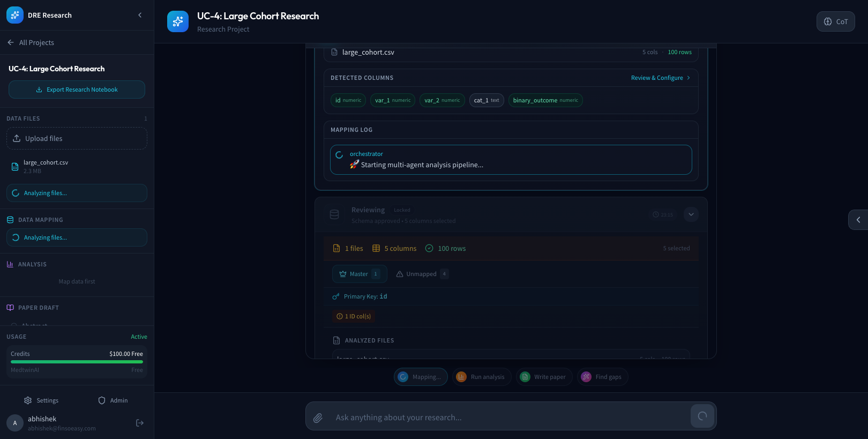Image resolution: width=868 pixels, height=439 pixels.
Task: Click the DRE Research logo icon
Action: coord(15,15)
